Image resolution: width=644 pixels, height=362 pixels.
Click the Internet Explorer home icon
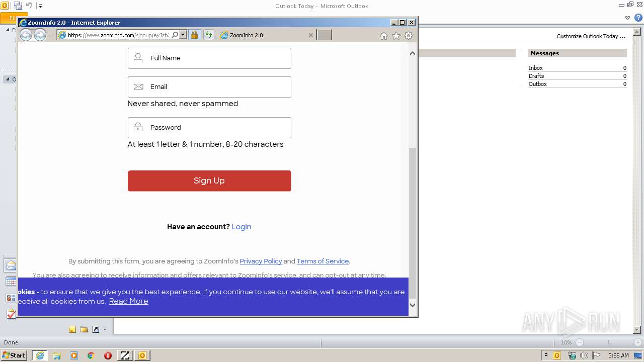(384, 36)
